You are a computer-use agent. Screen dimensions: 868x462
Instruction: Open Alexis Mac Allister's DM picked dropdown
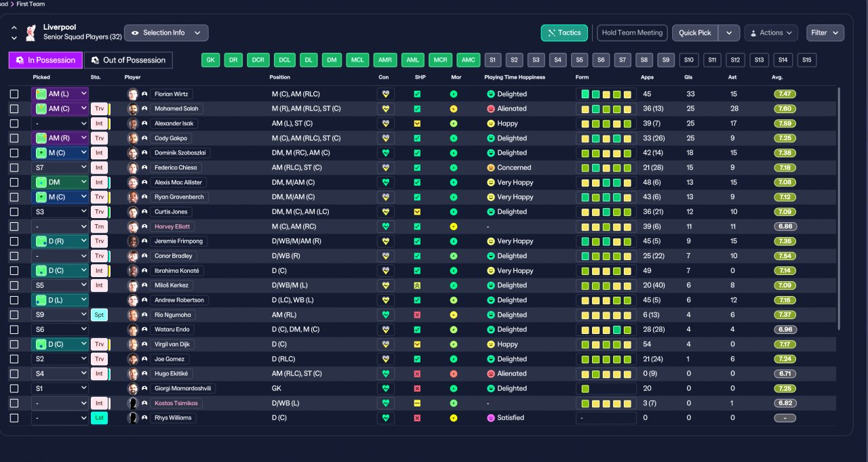coord(60,182)
